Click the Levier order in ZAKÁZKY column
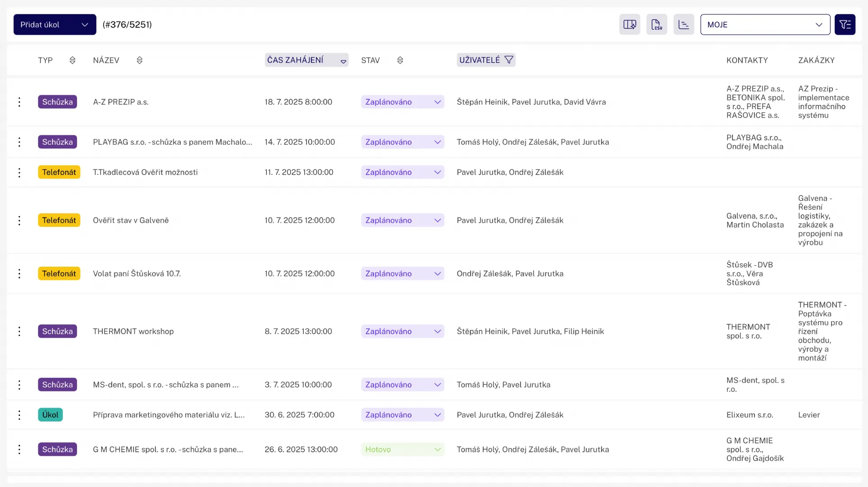 click(809, 415)
